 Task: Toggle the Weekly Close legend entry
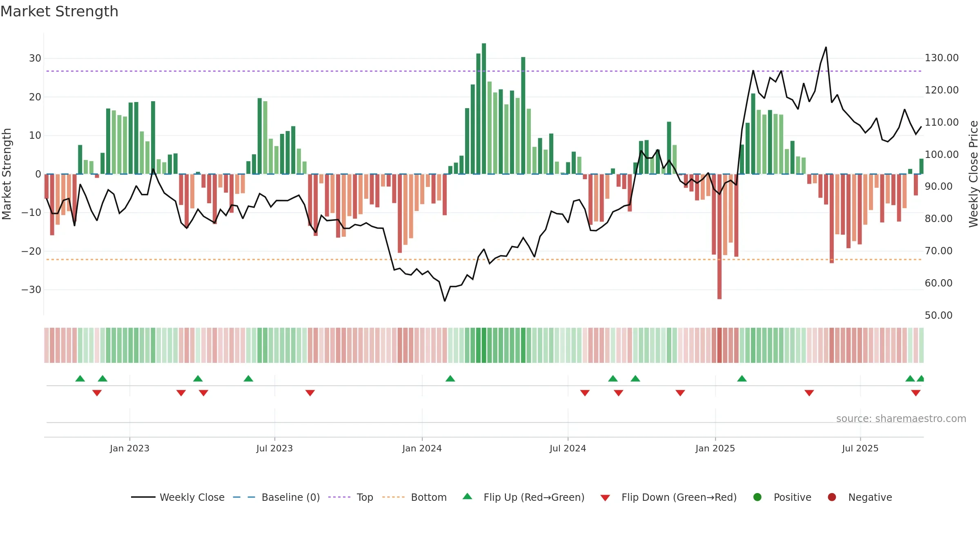coord(178,497)
